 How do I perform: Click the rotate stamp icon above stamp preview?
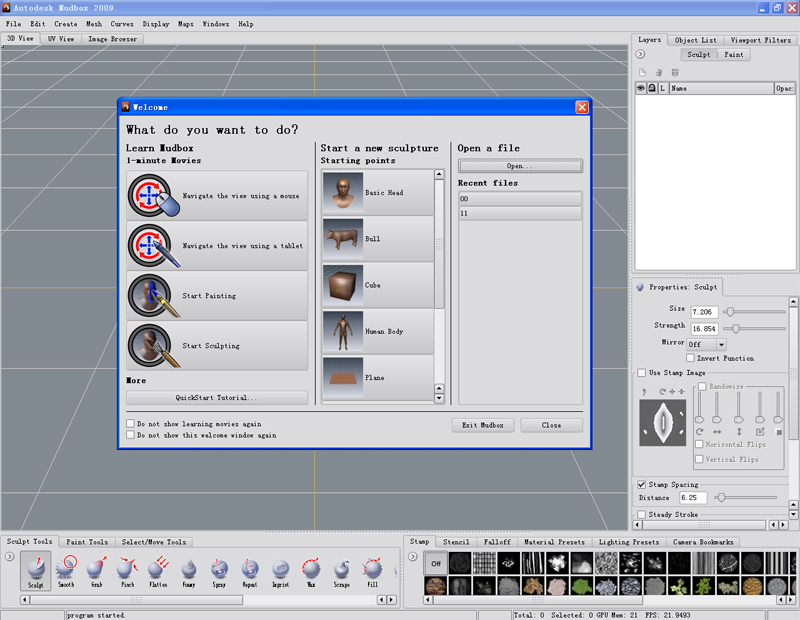coord(662,391)
